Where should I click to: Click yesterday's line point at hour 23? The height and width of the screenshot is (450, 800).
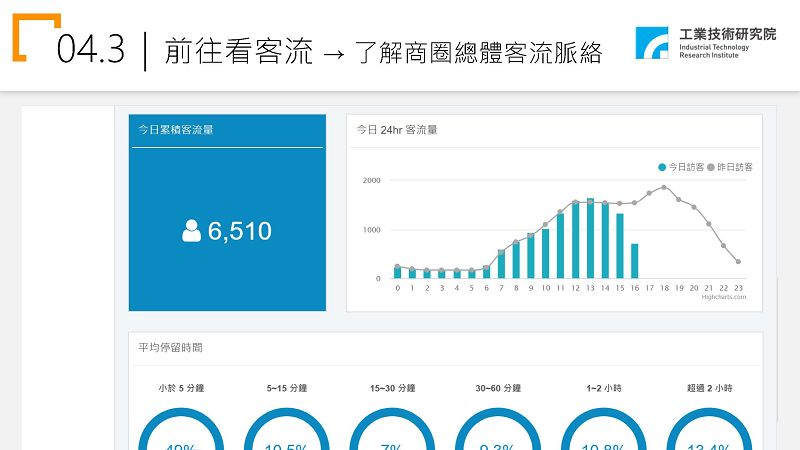point(738,262)
